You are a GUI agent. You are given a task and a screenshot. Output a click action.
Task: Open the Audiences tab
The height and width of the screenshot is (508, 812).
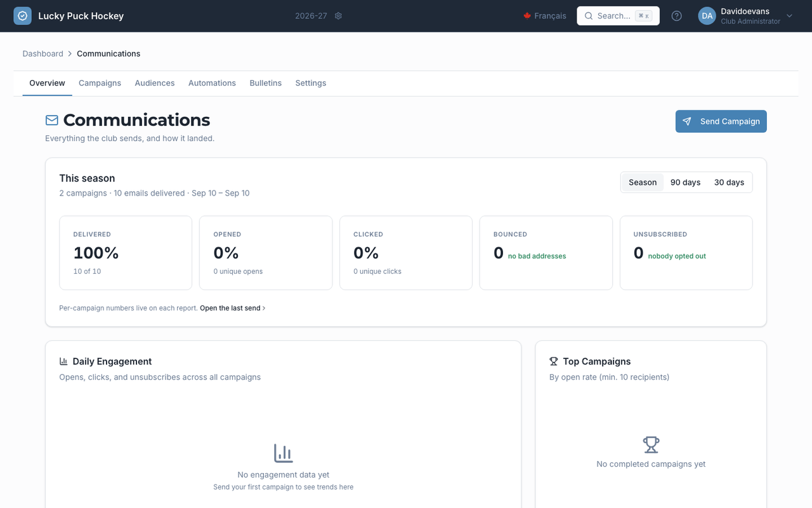tap(155, 83)
